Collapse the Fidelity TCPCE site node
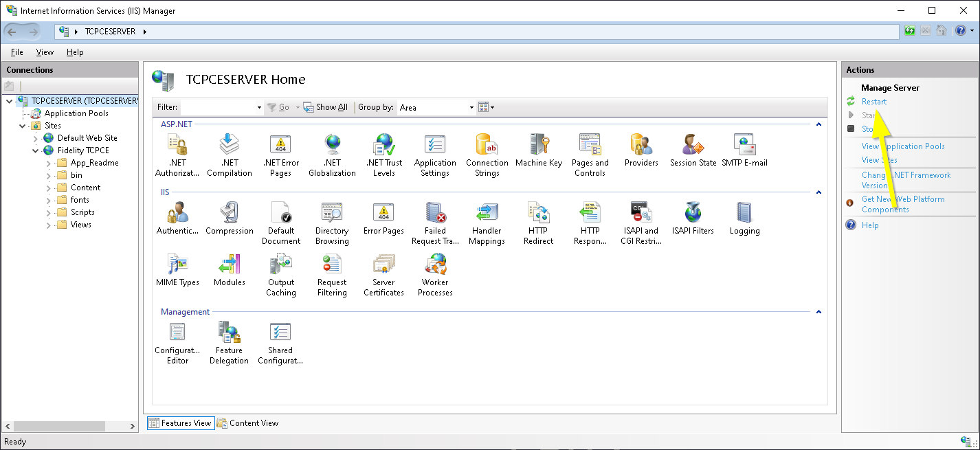Image resolution: width=980 pixels, height=450 pixels. (36, 150)
